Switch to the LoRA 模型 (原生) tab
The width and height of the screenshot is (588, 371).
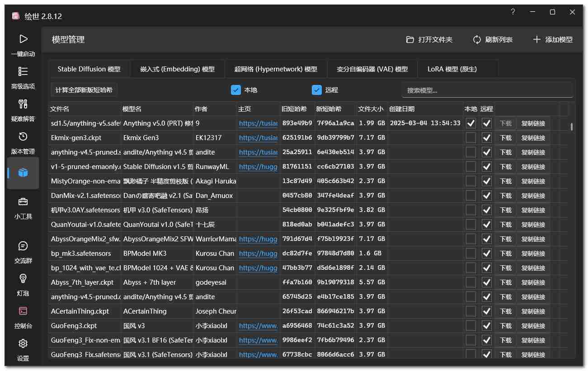452,69
